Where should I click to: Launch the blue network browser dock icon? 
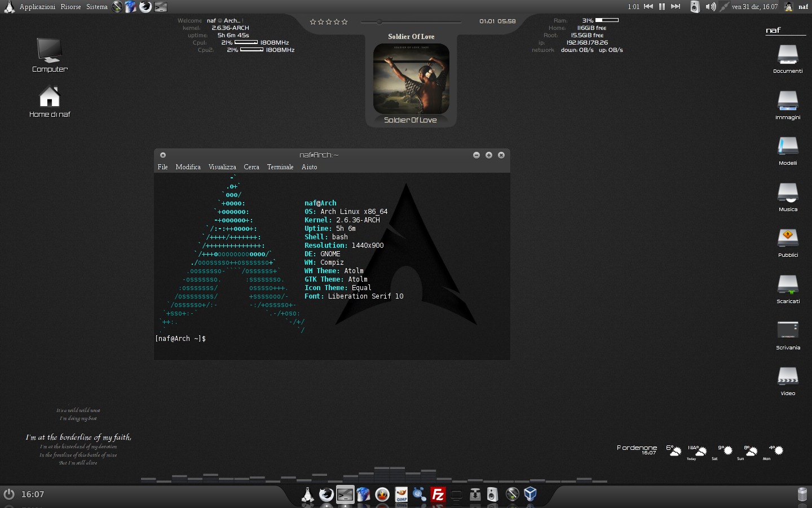pos(419,494)
